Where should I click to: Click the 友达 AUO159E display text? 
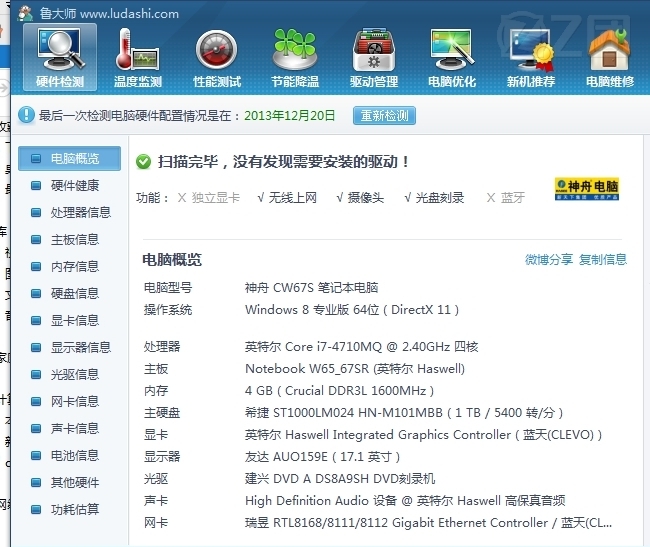click(x=323, y=456)
